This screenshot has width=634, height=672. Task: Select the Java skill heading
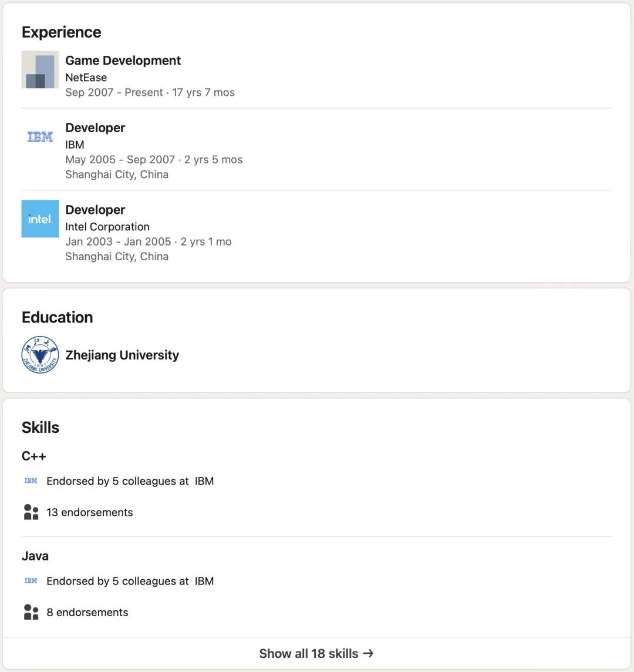(35, 556)
